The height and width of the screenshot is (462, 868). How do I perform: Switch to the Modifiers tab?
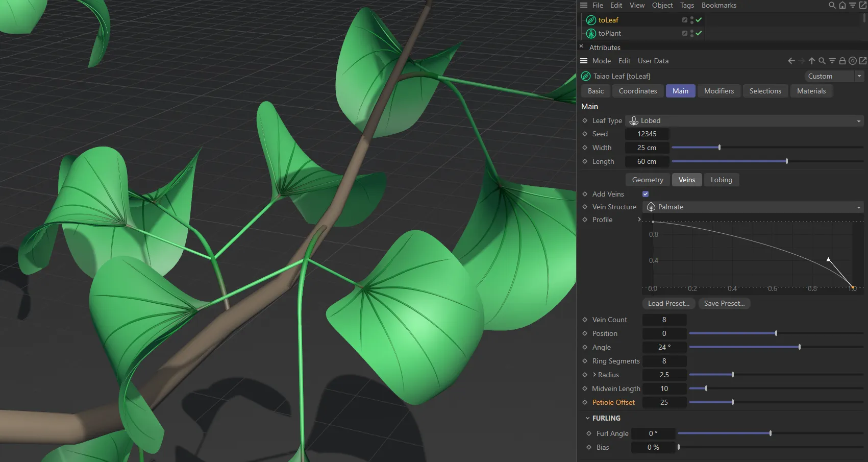[718, 91]
